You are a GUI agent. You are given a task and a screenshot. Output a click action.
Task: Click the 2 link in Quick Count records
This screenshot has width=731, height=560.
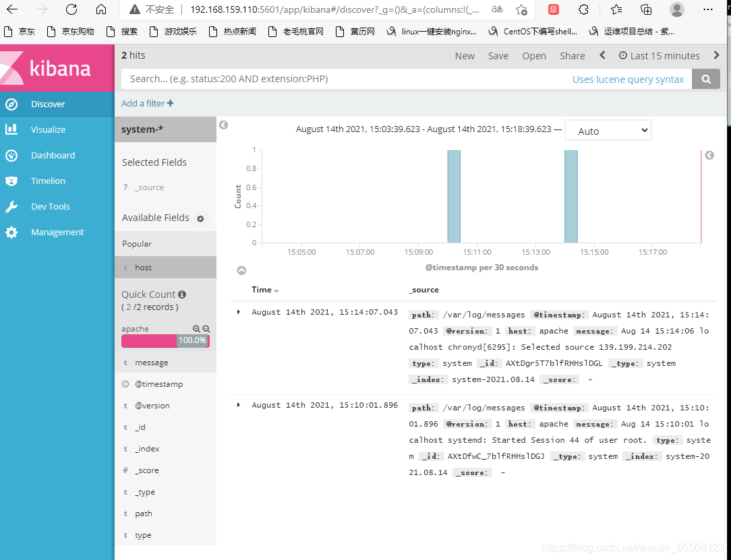click(x=129, y=307)
